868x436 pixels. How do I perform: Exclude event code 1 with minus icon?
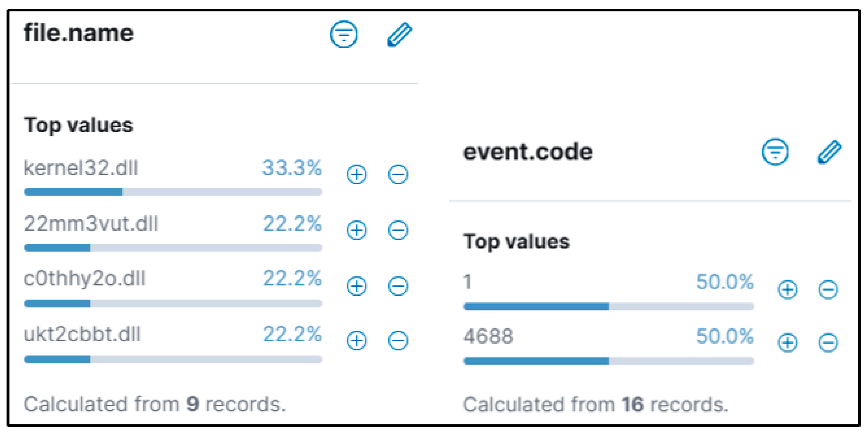point(828,290)
